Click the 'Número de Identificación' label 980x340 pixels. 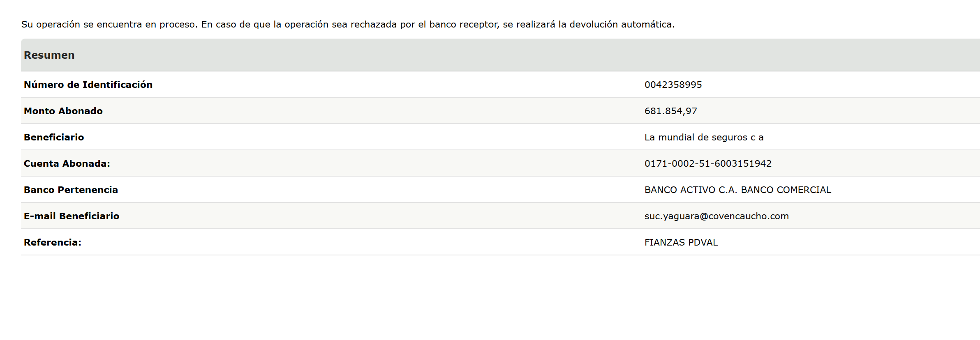[x=88, y=85]
